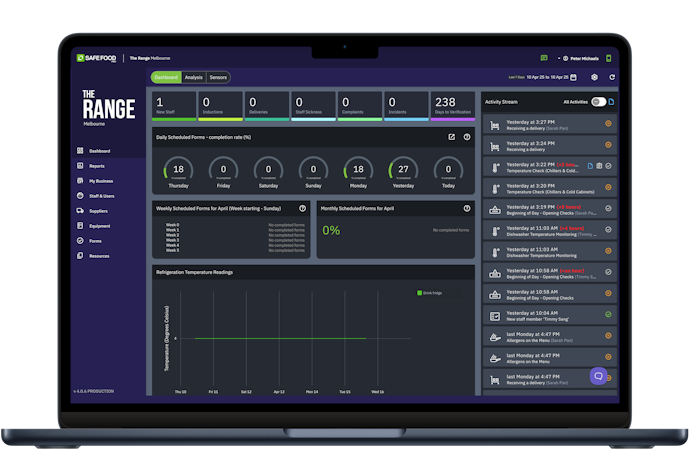Image resolution: width=690 pixels, height=450 pixels.
Task: Switch to the Sensors tab
Action: [218, 77]
